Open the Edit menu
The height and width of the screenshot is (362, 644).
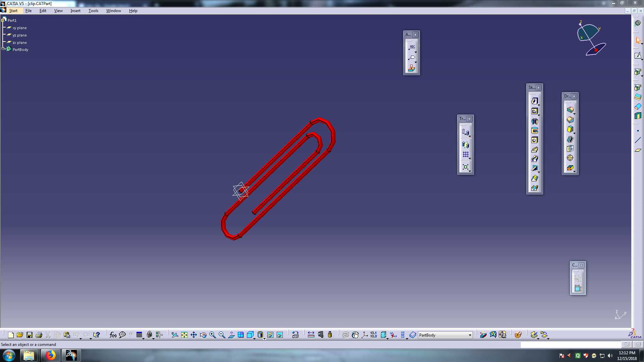(x=43, y=11)
